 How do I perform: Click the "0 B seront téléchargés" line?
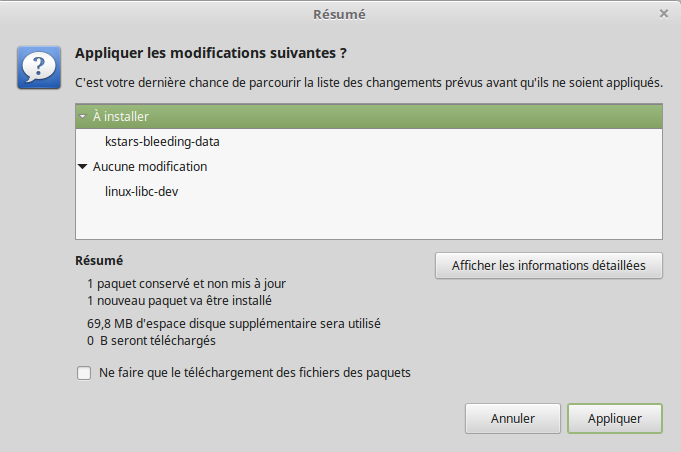click(x=151, y=340)
